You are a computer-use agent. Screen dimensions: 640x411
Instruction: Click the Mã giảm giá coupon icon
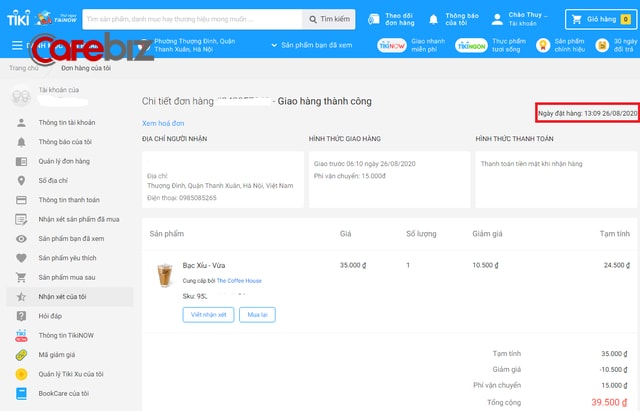[21, 355]
